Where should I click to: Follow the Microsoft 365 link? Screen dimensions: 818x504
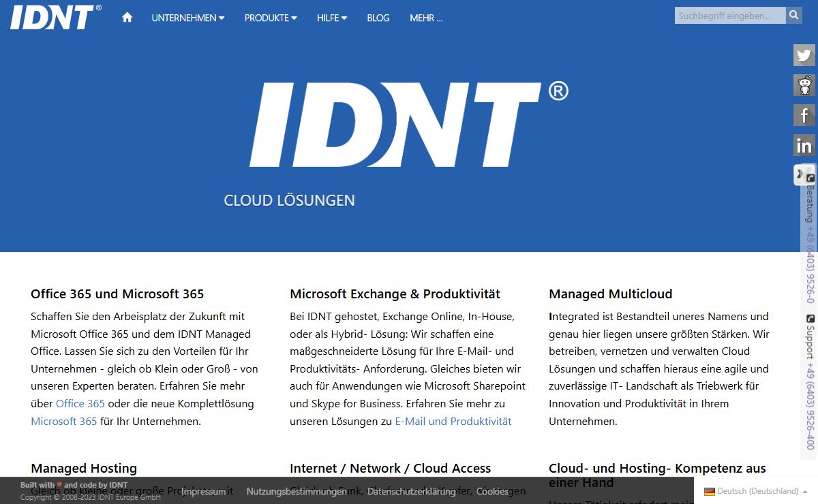tap(64, 421)
